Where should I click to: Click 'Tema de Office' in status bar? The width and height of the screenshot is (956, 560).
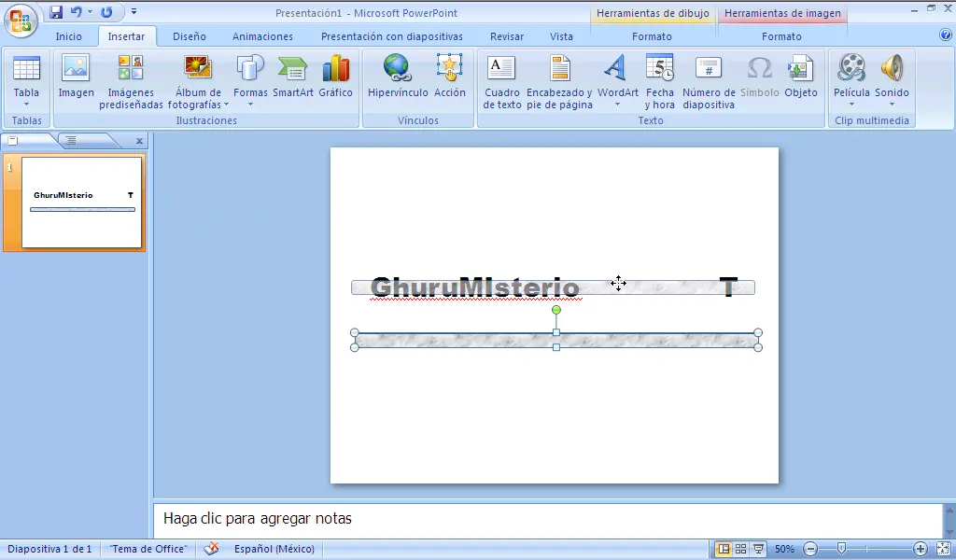coord(148,549)
